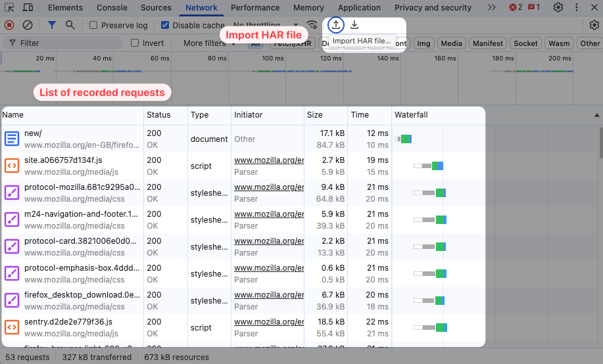Switch to the Elements tab
This screenshot has width=603, height=364.
click(65, 8)
